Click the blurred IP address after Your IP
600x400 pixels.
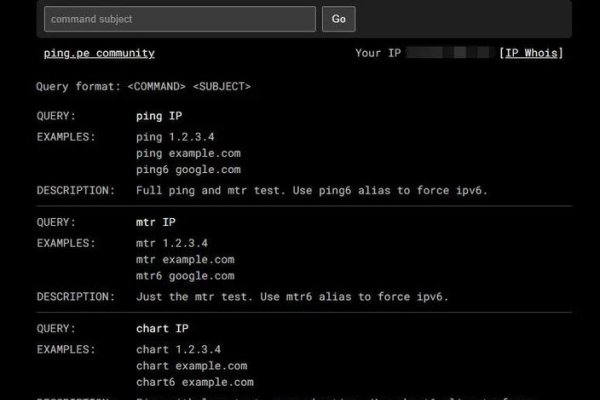(451, 53)
